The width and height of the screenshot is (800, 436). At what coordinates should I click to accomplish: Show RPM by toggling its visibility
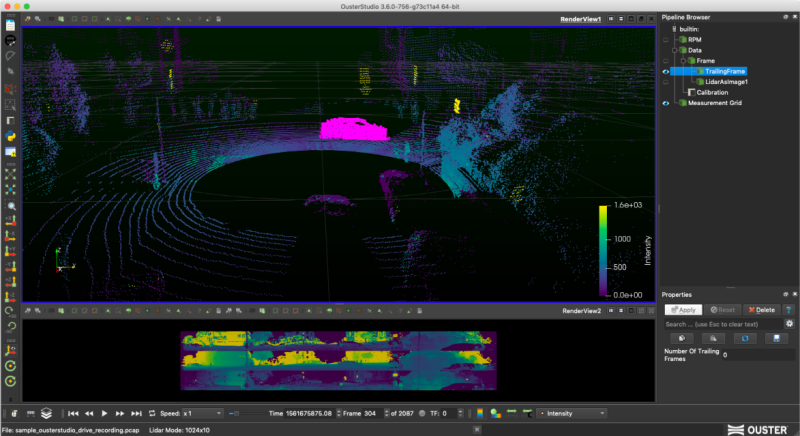[665, 40]
